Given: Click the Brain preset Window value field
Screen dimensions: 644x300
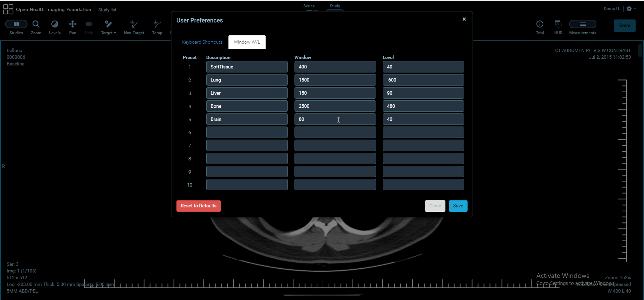Looking at the screenshot, I should point(335,119).
